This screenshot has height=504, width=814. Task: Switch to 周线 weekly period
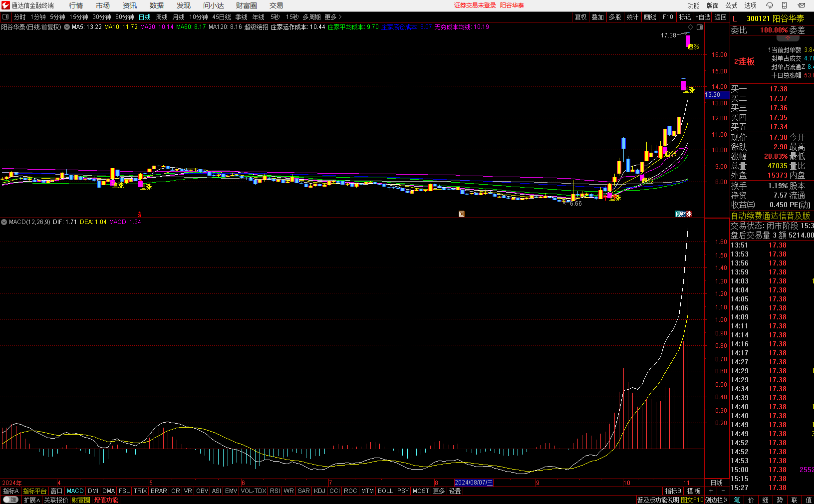pos(162,17)
